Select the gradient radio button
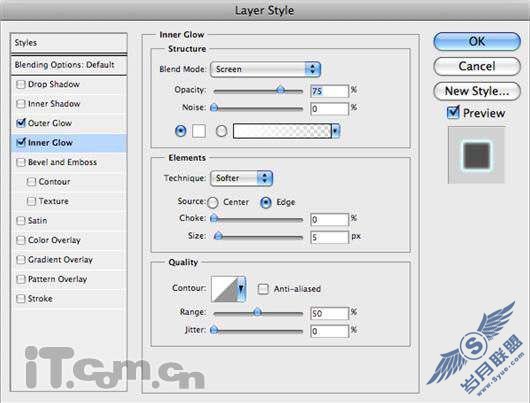The width and height of the screenshot is (530, 403). 221,131
